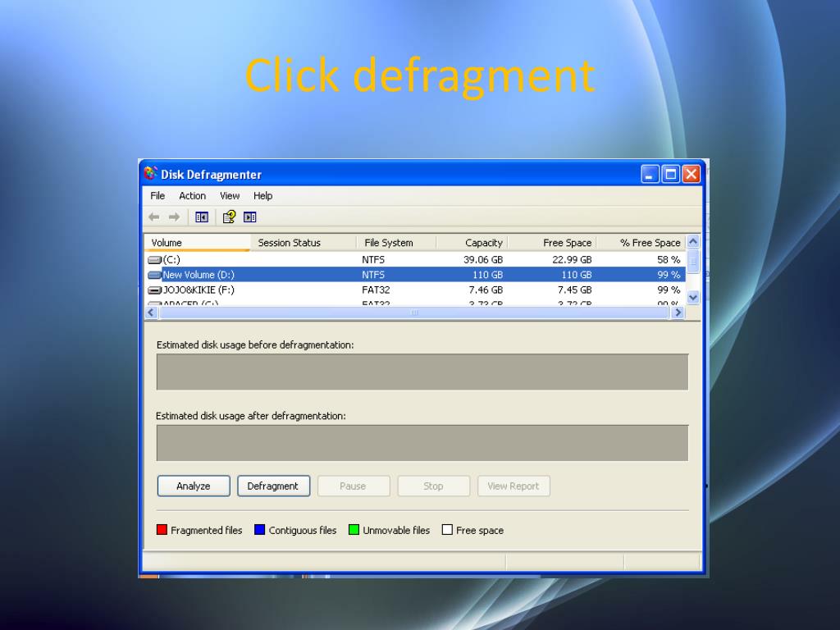Click the horizontal scroll right arrow
The image size is (840, 630).
[678, 313]
